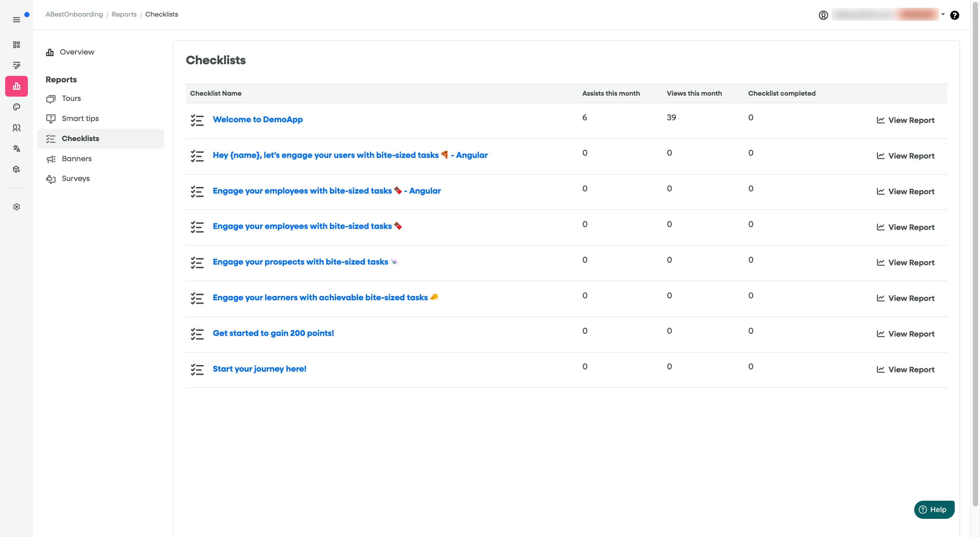Expand the account dropdown arrow
This screenshot has height=537, width=980.
(943, 15)
